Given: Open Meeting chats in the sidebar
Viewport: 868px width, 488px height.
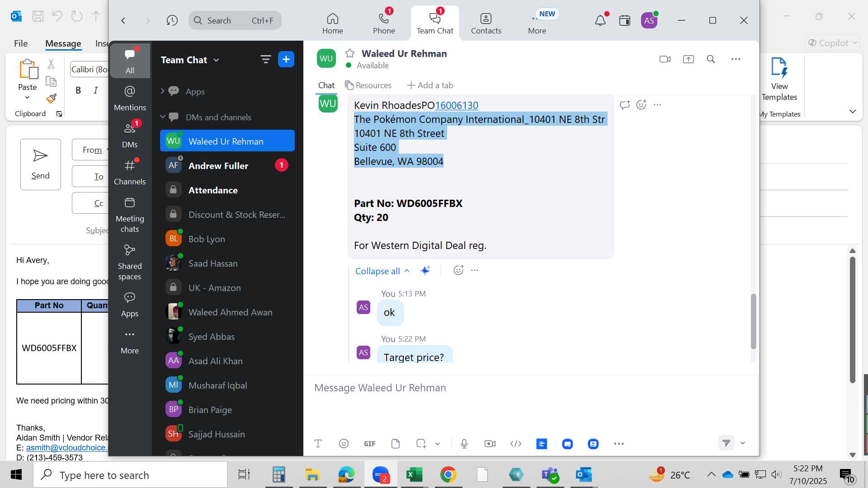Looking at the screenshot, I should click(x=130, y=216).
